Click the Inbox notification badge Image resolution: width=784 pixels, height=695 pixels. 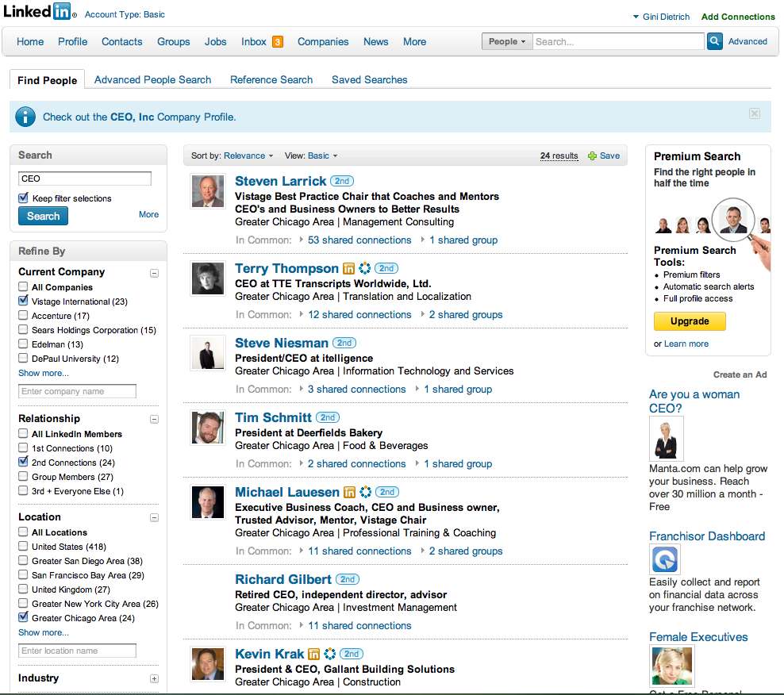(278, 42)
